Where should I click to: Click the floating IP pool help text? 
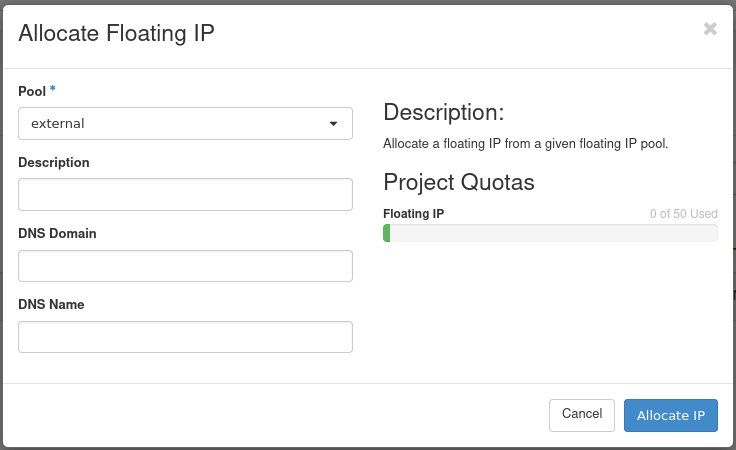525,143
